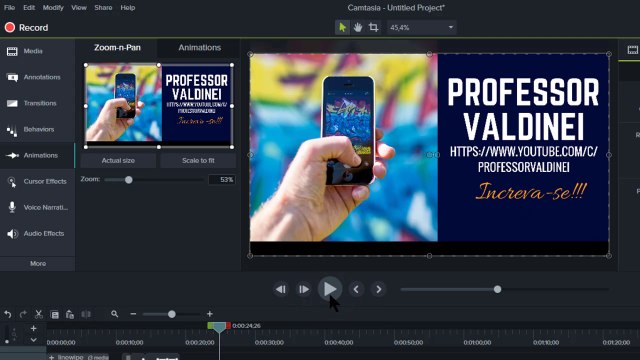The height and width of the screenshot is (360, 640).
Task: Click the timeline playhead marker
Action: 219,327
